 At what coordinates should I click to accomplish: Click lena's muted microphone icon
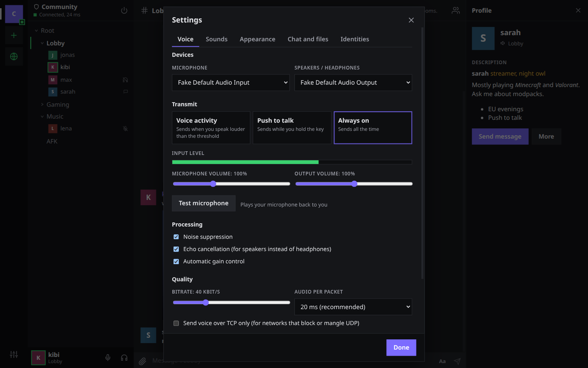[x=125, y=129]
